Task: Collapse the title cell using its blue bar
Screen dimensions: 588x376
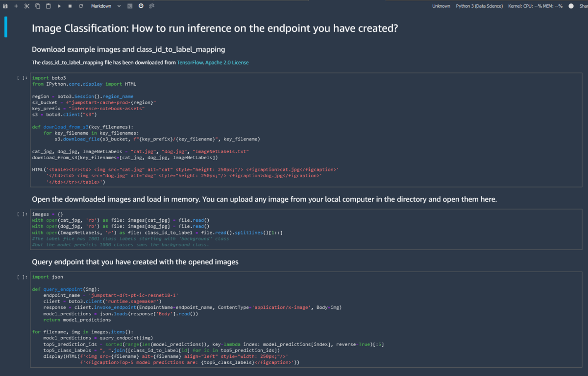Action: click(6, 27)
